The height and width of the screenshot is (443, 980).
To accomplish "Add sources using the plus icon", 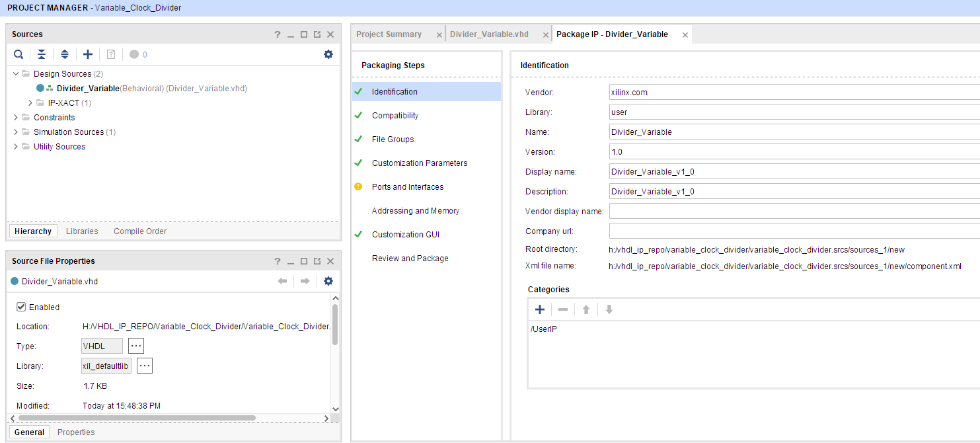I will (x=87, y=54).
